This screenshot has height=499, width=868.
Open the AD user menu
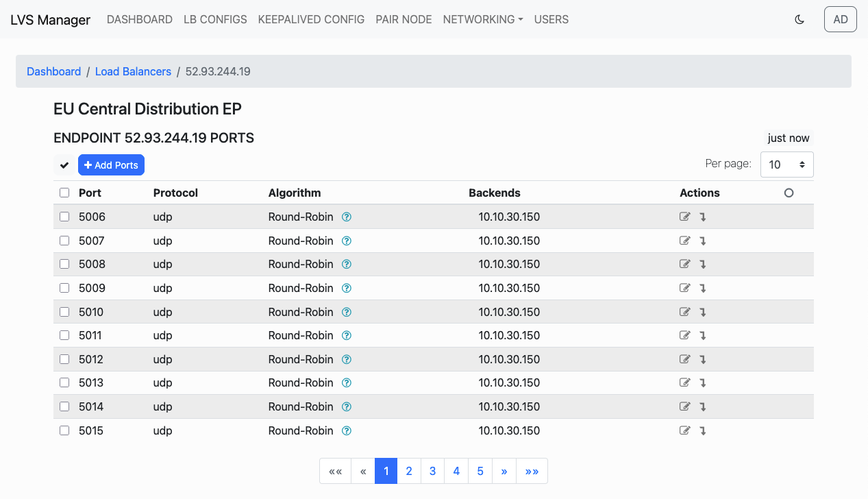[841, 20]
